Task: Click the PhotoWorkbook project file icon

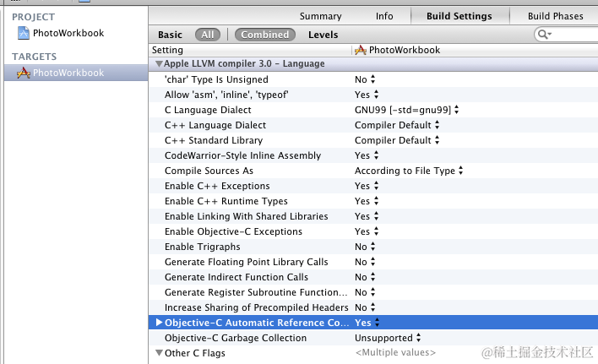Action: tap(24, 33)
